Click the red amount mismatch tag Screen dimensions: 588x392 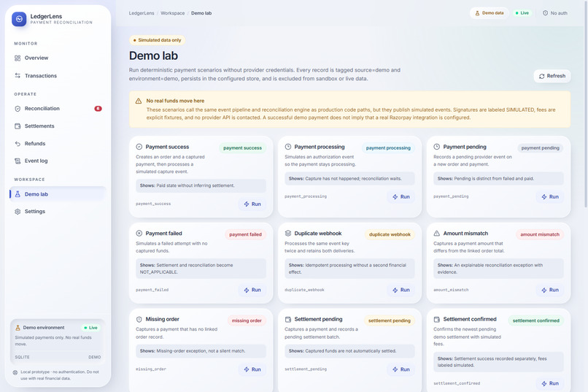click(540, 234)
